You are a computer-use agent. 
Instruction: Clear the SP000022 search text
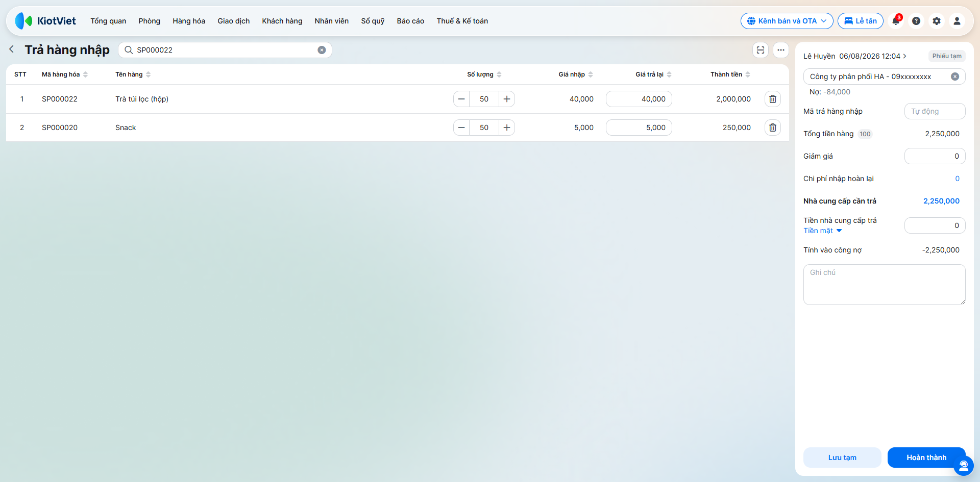click(322, 50)
